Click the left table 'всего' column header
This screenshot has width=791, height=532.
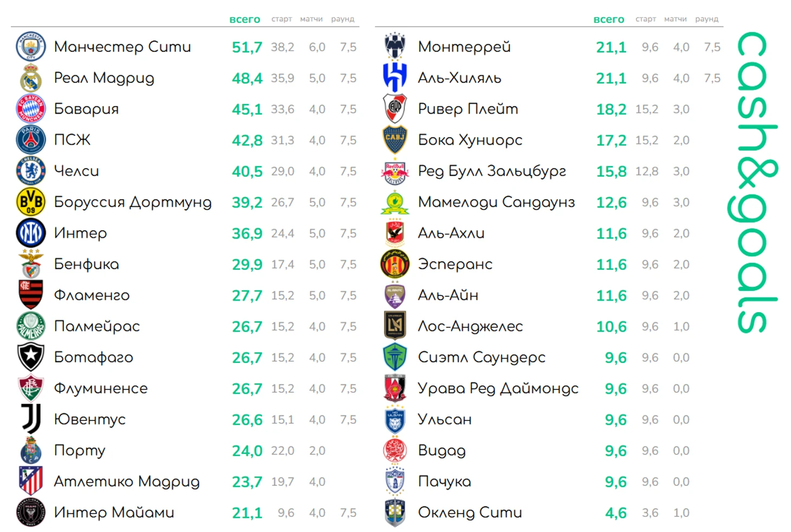[x=245, y=20]
